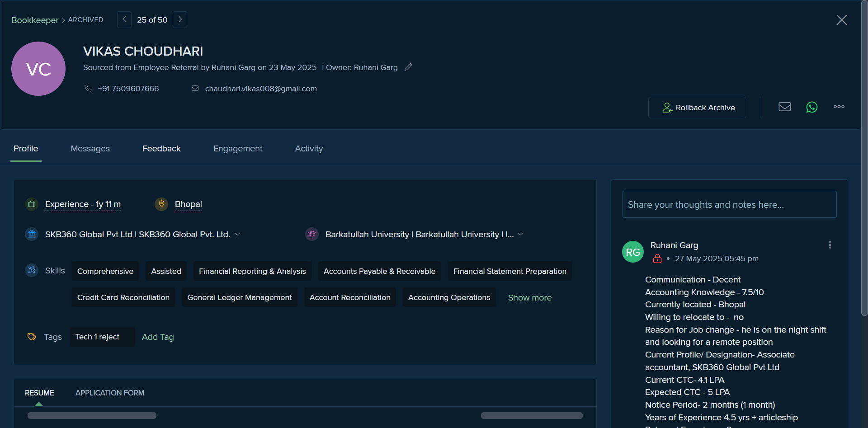Click the RG avatar on note
Screen dimensions: 868x428
tap(633, 252)
